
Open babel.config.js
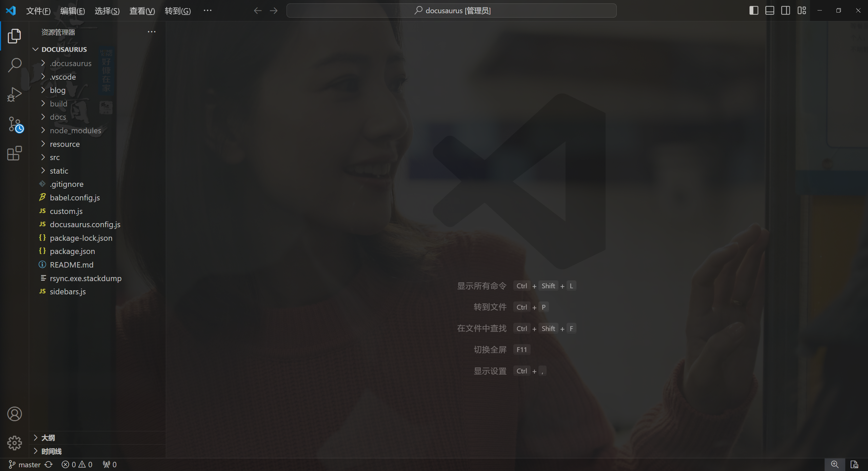(x=97, y=198)
